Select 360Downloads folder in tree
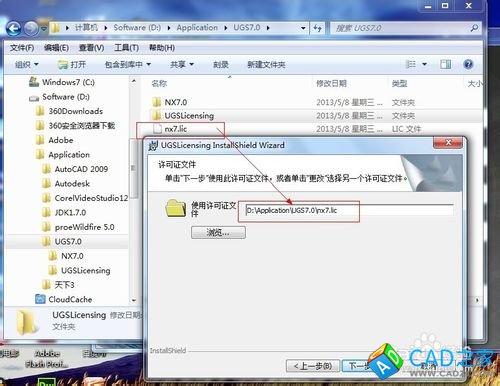The width and height of the screenshot is (500, 386). tap(69, 111)
